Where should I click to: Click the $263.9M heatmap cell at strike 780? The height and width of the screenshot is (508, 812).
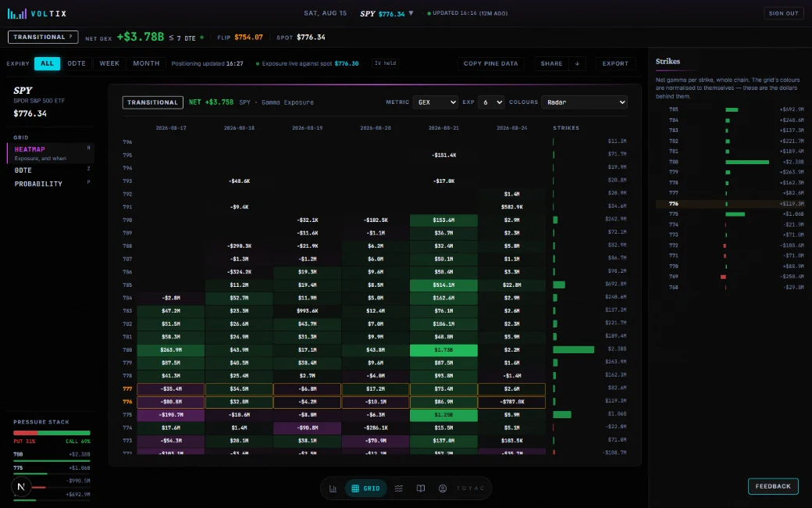point(171,350)
